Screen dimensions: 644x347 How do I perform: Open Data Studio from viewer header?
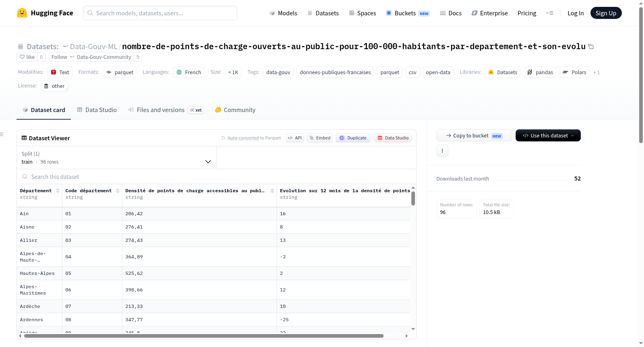click(x=392, y=138)
